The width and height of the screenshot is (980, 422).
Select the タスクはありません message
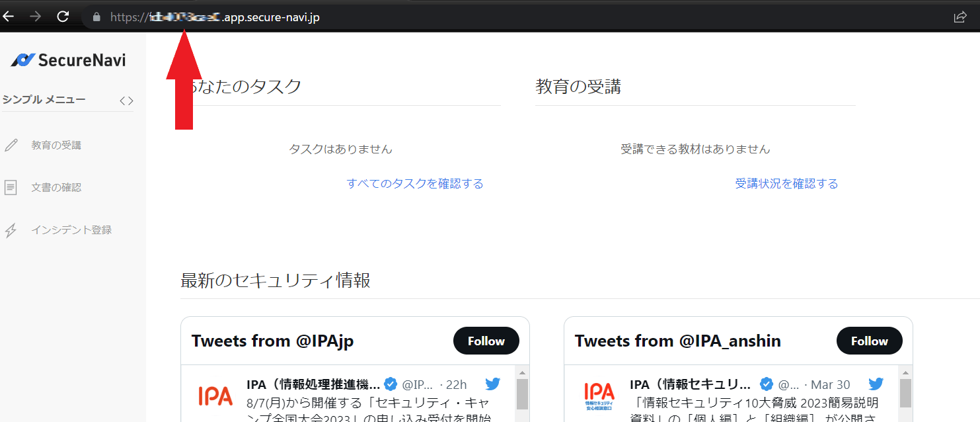pos(340,149)
